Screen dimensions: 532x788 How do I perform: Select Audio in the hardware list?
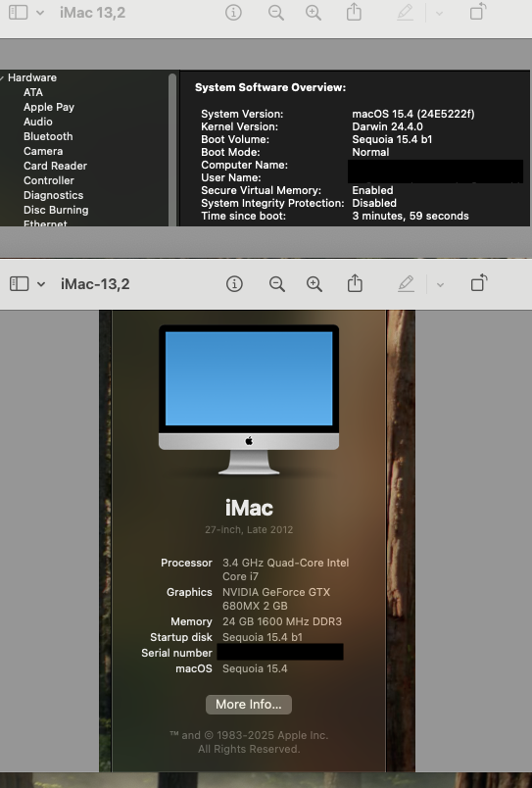point(37,122)
